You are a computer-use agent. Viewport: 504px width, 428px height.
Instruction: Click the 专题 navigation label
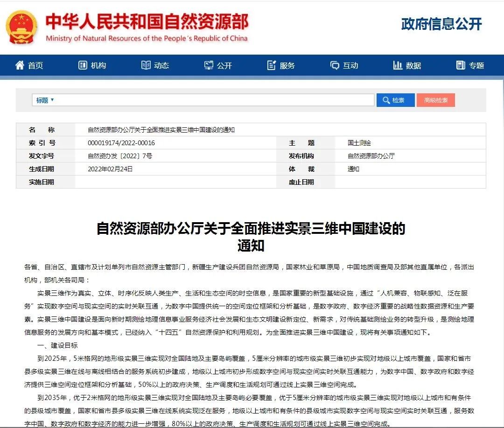pyautogui.click(x=476, y=66)
